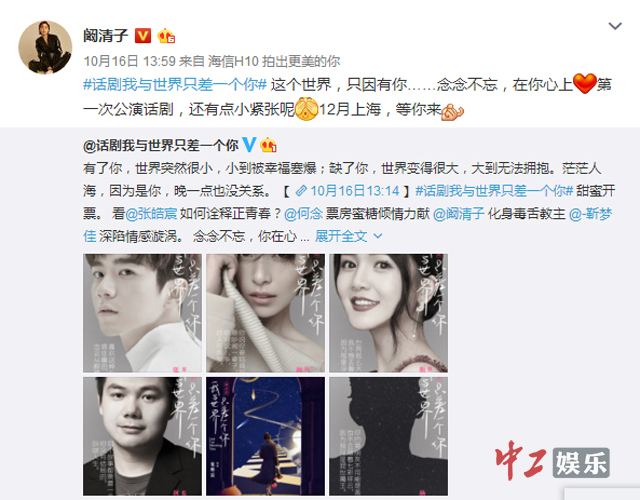Viewport: 640px width, 500px height.
Task: Click the crown membership icon beside 阚清子
Action: click(x=166, y=36)
